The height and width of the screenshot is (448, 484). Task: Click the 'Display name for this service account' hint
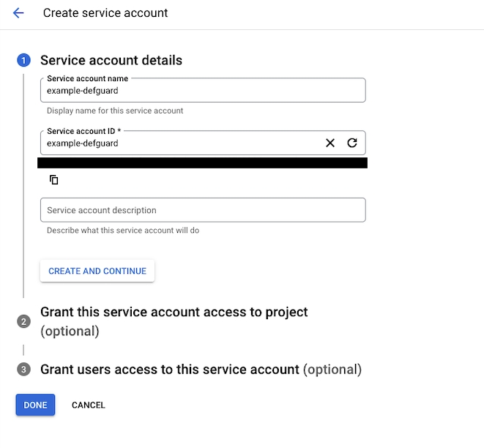point(115,111)
